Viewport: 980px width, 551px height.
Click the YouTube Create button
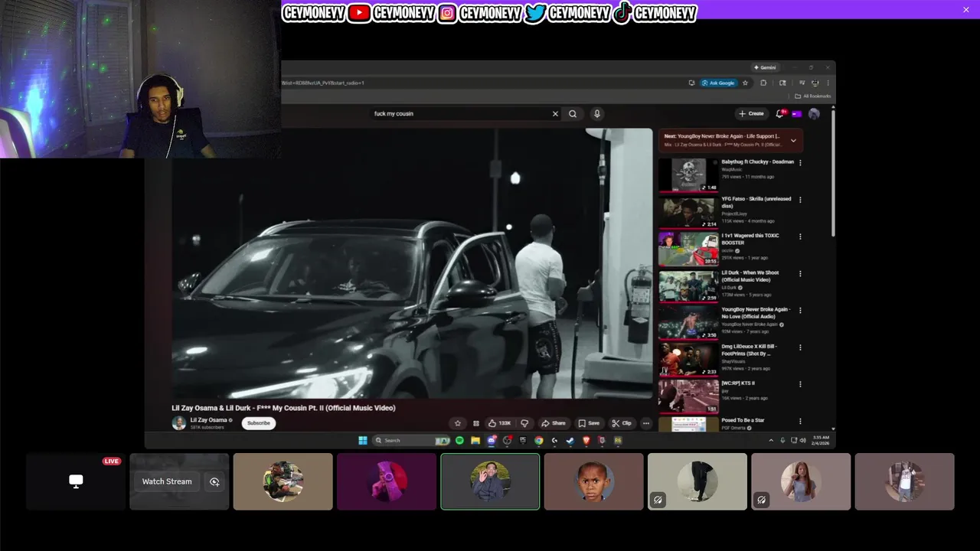click(x=751, y=113)
